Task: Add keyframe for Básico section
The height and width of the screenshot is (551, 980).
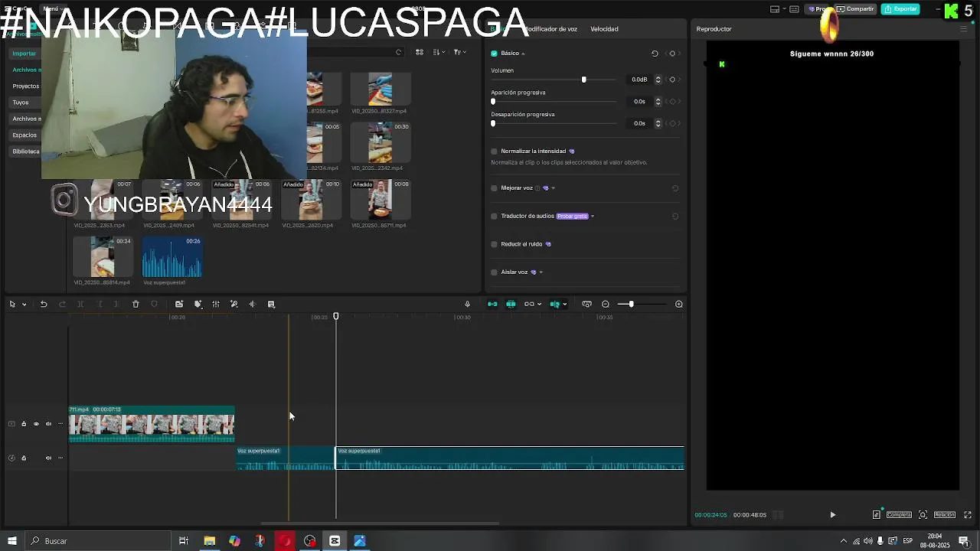Action: pyautogui.click(x=672, y=54)
